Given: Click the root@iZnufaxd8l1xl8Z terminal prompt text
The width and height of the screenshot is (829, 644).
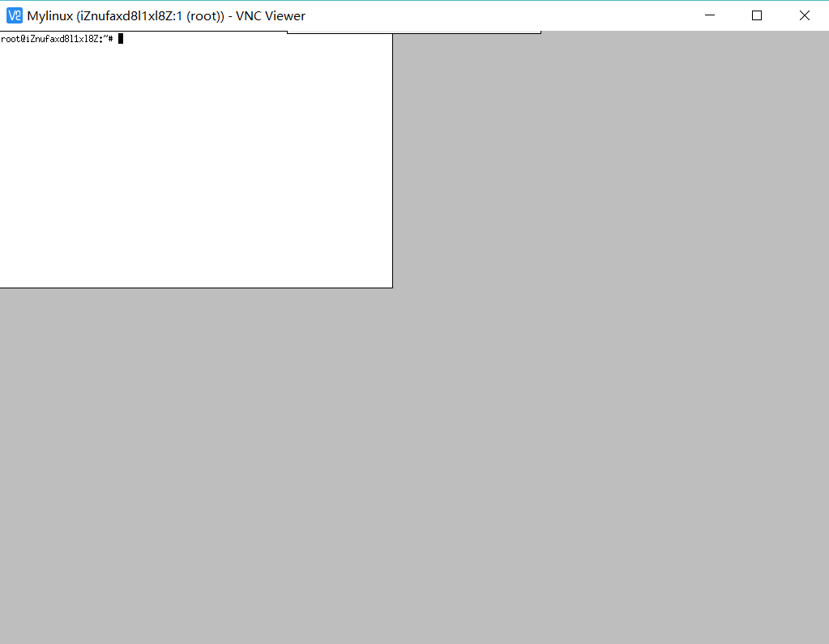Looking at the screenshot, I should click(57, 39).
